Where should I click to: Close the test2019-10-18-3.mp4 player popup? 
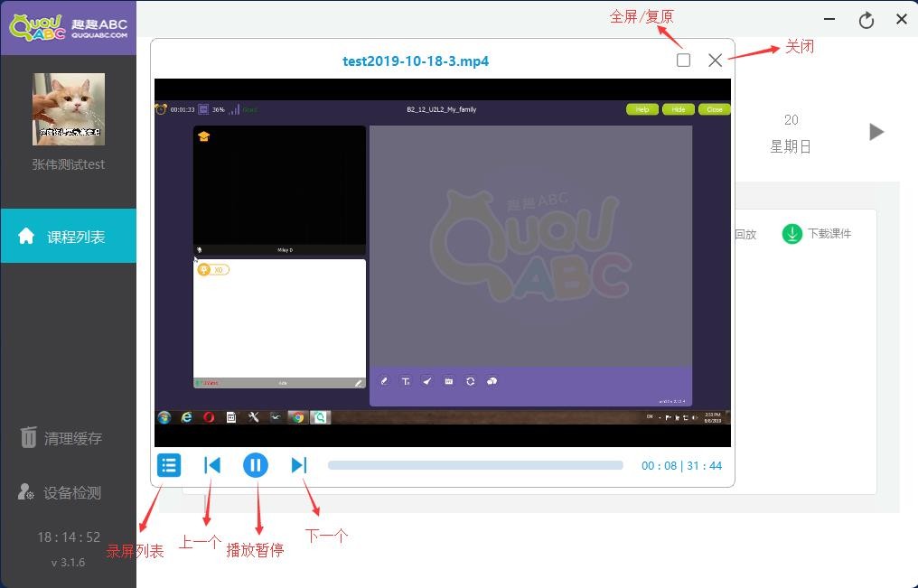(715, 61)
